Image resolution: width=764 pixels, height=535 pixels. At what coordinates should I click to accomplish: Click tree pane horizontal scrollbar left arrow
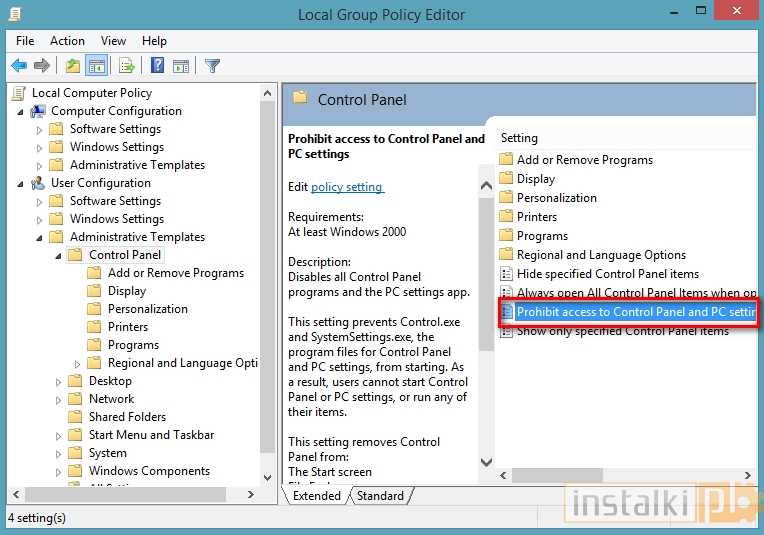(16, 495)
